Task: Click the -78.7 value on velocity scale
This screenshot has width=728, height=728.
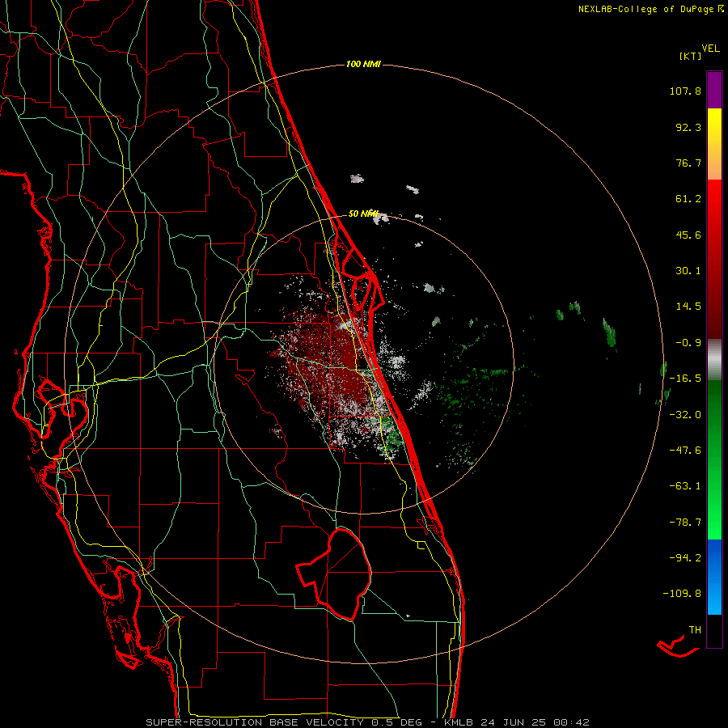Action: (685, 523)
